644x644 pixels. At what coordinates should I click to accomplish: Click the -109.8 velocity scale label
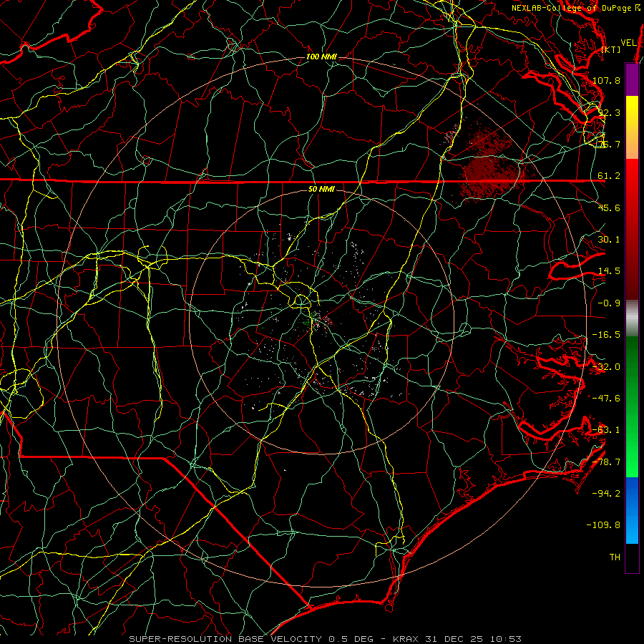(604, 525)
